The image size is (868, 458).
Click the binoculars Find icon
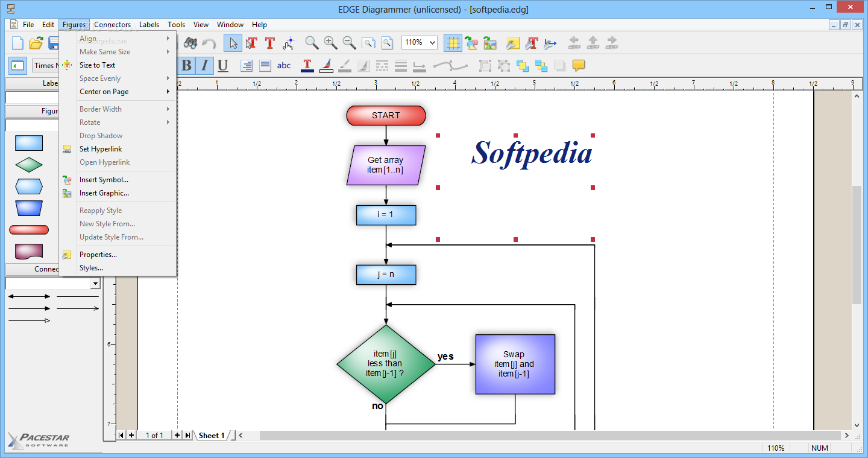point(190,43)
